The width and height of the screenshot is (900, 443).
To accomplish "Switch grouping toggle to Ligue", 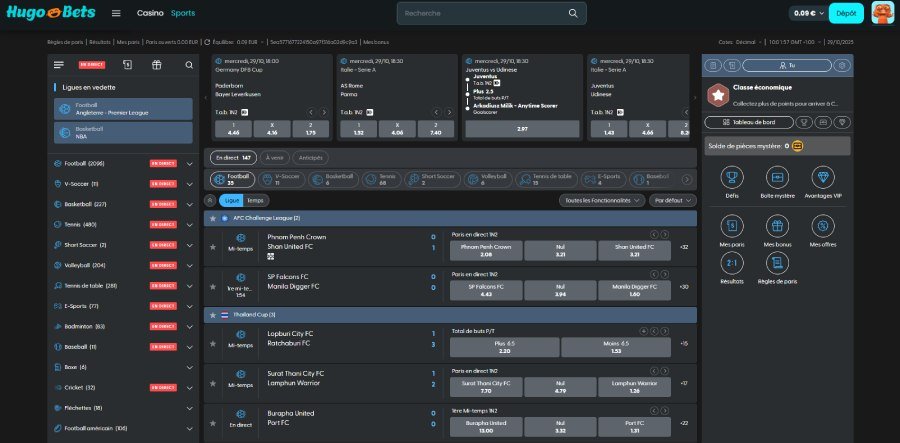I will [231, 200].
